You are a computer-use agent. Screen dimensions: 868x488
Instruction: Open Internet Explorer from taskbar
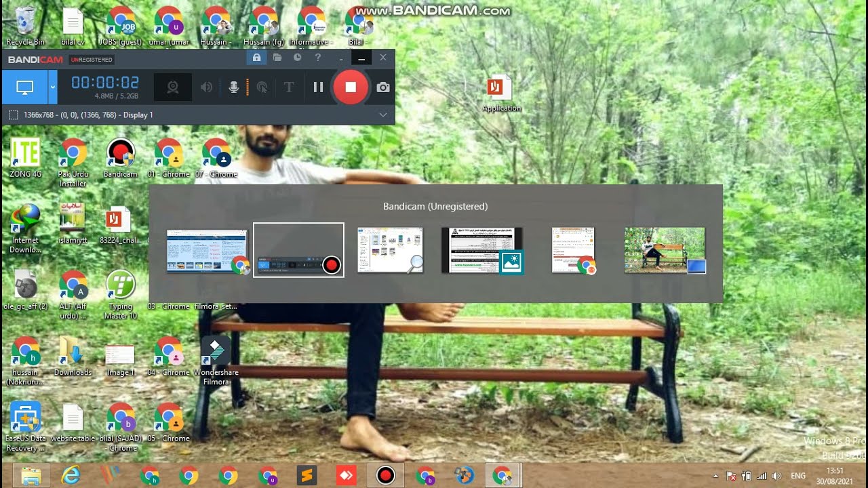coord(71,476)
